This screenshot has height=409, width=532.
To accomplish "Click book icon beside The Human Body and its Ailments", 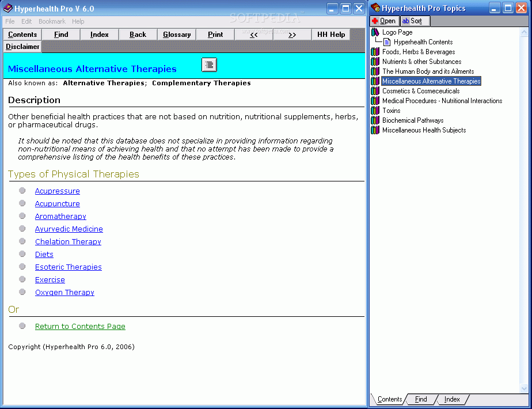I will pos(375,71).
